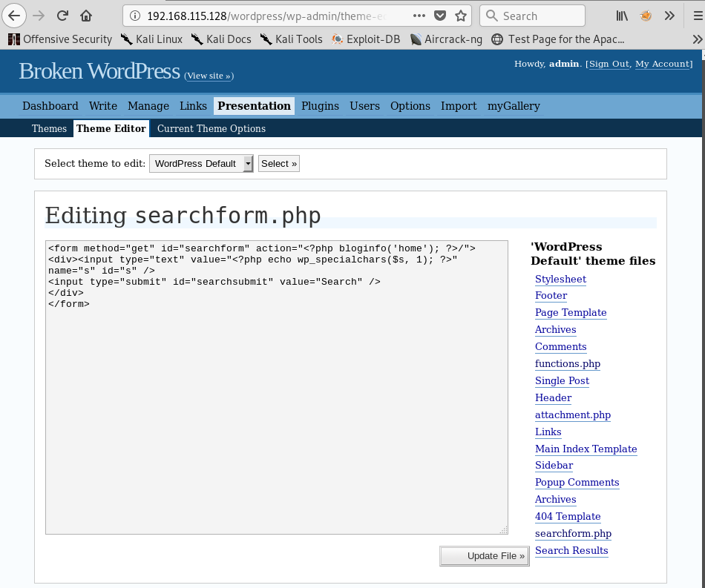This screenshot has height=588, width=705.
Task: Follow the View site link
Action: pyautogui.click(x=209, y=76)
